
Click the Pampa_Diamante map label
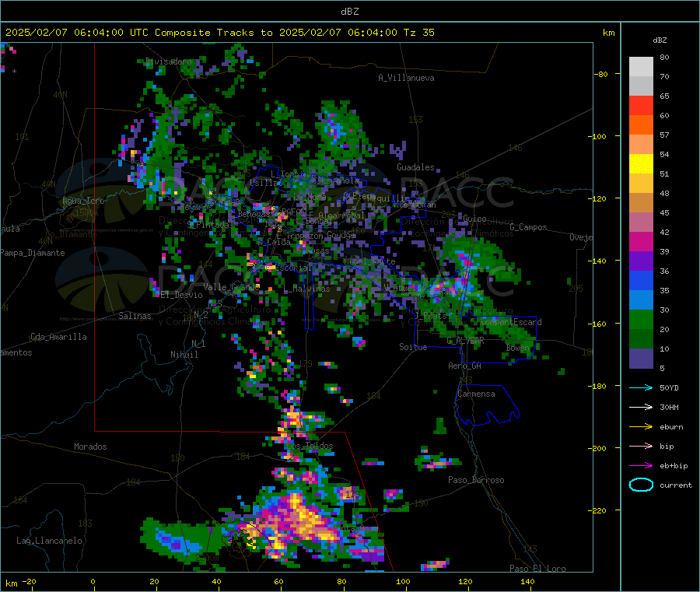point(33,253)
